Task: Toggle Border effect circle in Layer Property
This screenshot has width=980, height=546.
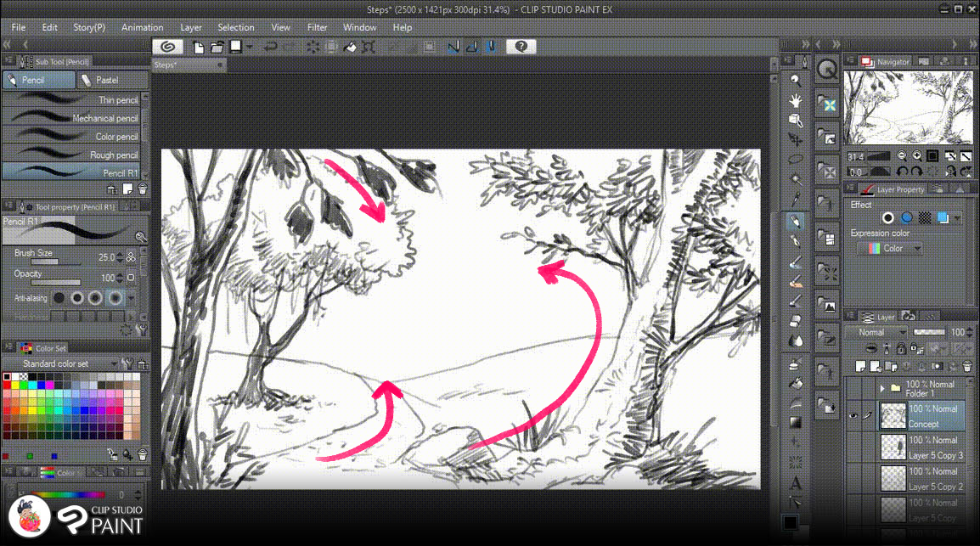Action: tap(887, 217)
